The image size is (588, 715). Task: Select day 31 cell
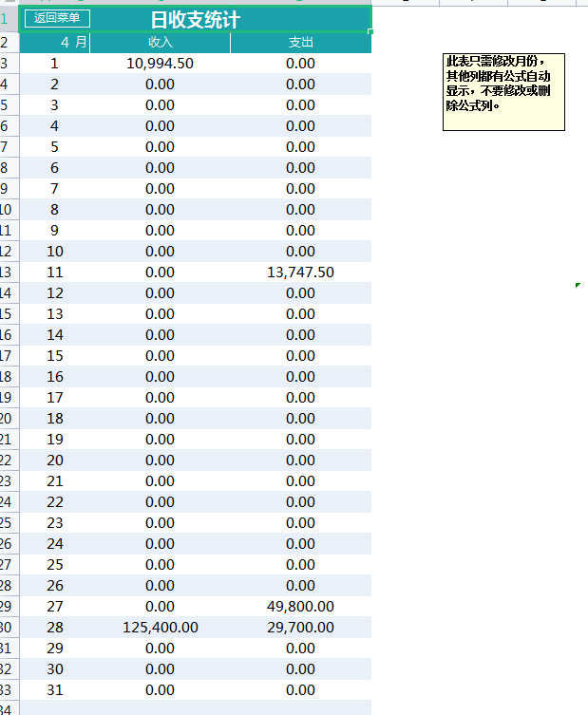[55, 690]
